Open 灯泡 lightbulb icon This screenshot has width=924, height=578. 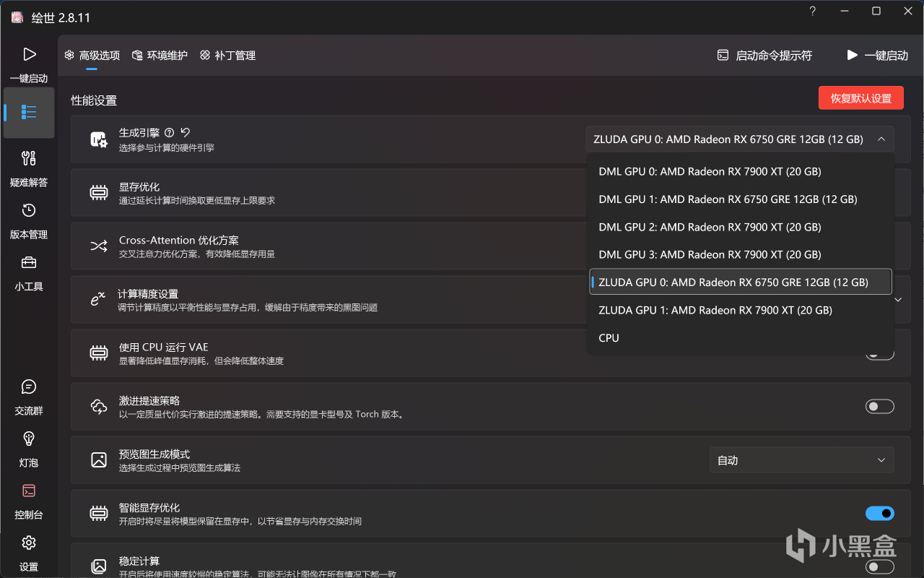tap(29, 439)
